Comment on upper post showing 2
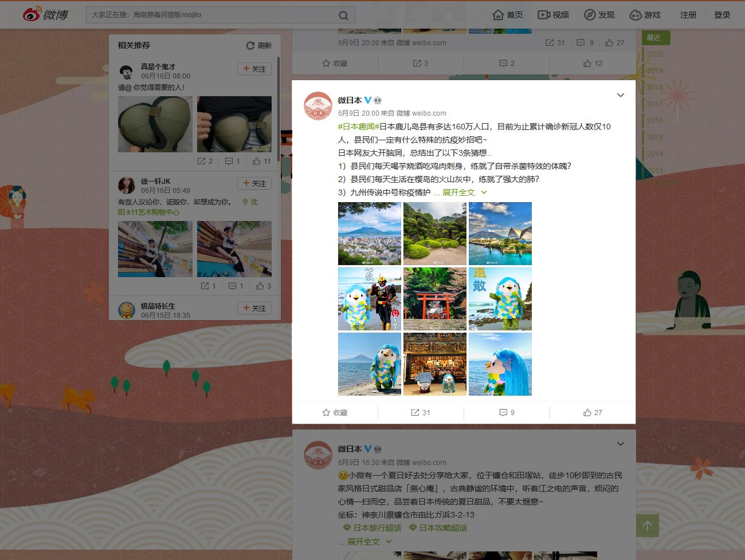745x560 pixels. 507,63
